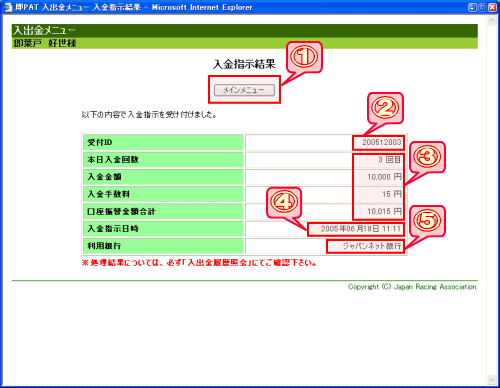Click callout marker number 2
500x388 pixels.
[x=385, y=108]
